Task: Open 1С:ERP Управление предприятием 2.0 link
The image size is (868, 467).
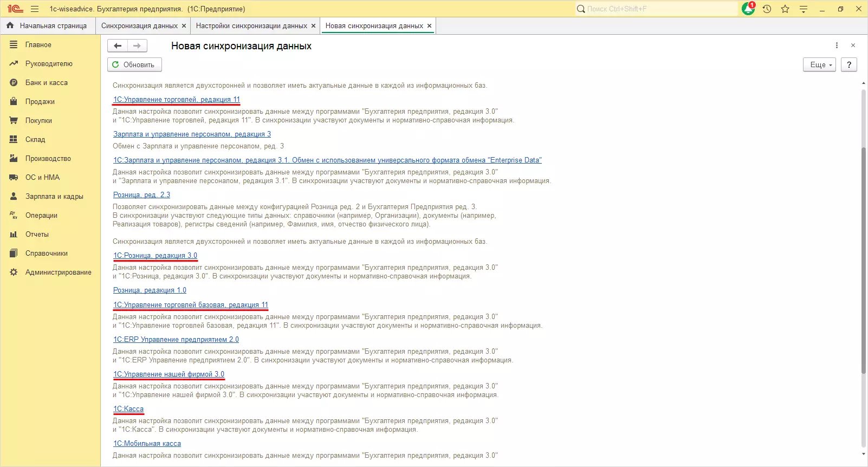Action: coord(176,340)
